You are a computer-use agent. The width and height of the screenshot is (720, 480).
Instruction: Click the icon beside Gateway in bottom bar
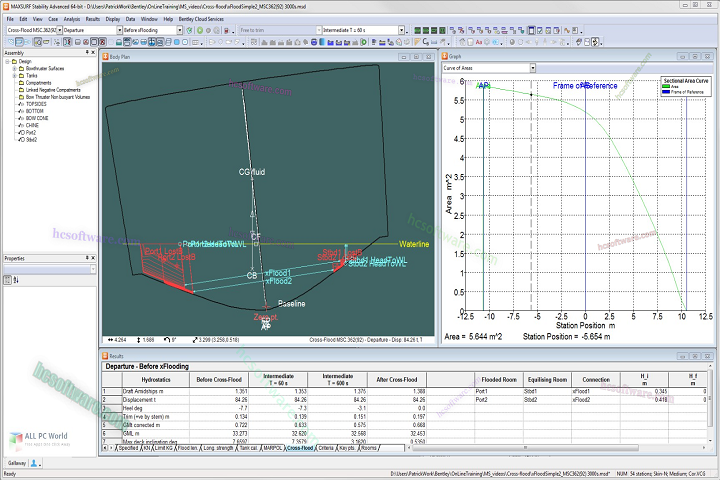[x=34, y=463]
